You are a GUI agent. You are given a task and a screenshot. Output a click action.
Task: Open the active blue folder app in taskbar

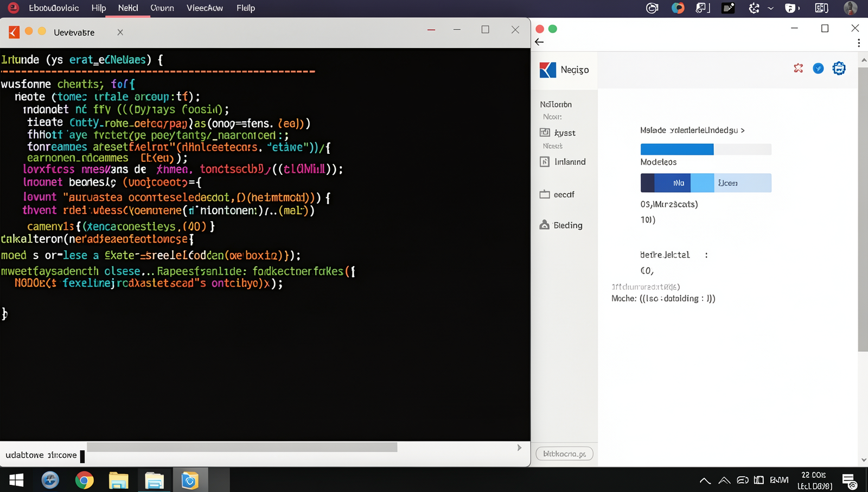[x=190, y=481]
